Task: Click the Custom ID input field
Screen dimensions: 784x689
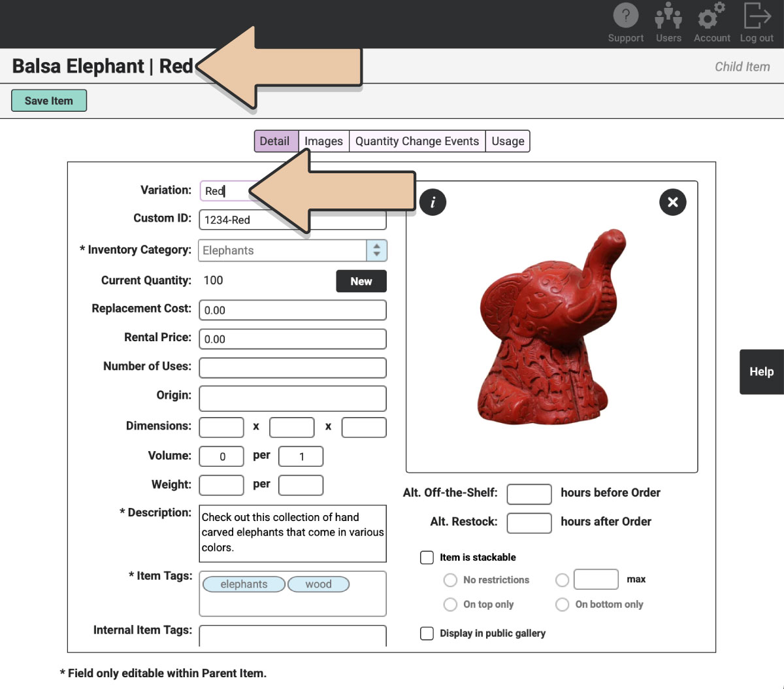Action: click(x=293, y=220)
